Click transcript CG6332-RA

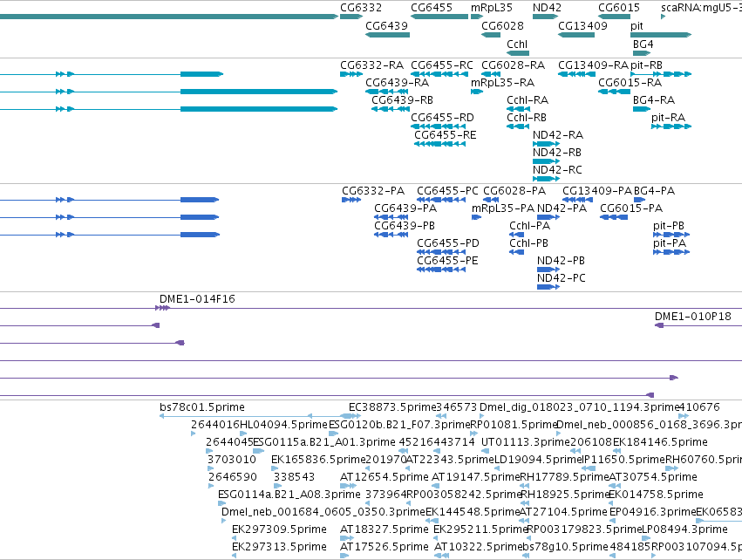[x=371, y=65]
